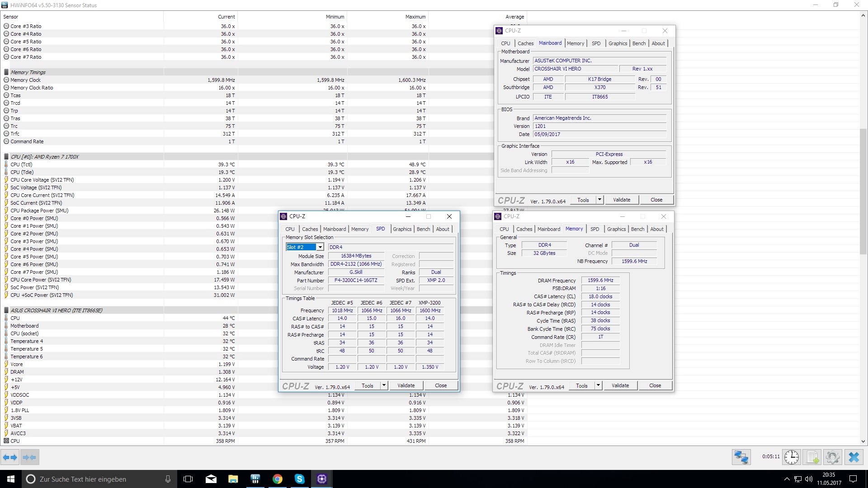Start logging with the sheet-plus icon
Screen dimensions: 868x488
coord(812,457)
